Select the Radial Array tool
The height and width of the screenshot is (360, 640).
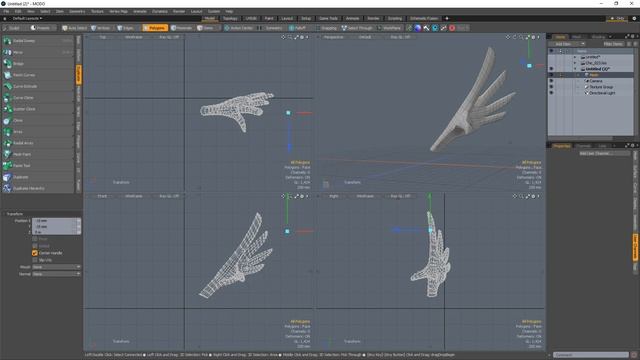tap(38, 143)
